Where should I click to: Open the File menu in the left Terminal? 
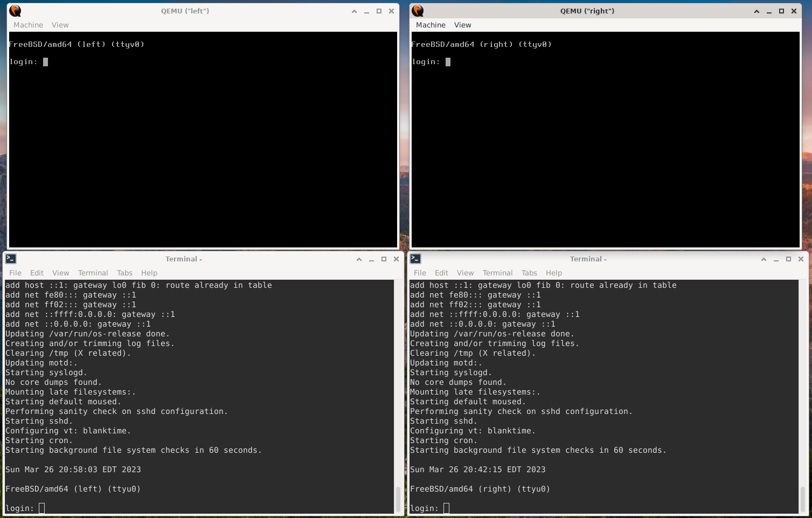coord(15,273)
